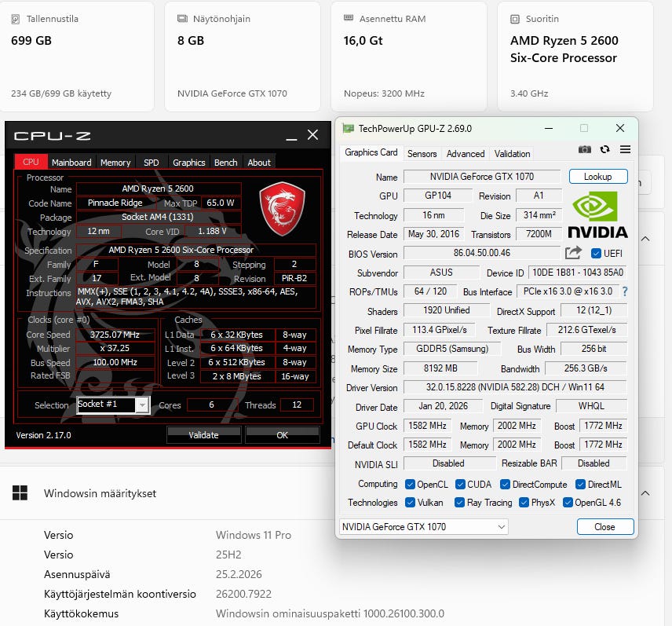The height and width of the screenshot is (626, 672).
Task: Click the Core Speed value 3725.07 MHz
Action: tap(115, 335)
